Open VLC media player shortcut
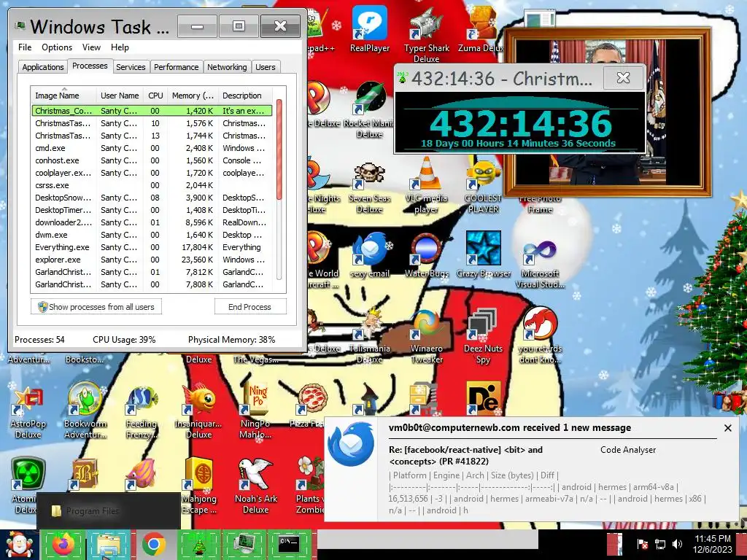 pos(426,186)
